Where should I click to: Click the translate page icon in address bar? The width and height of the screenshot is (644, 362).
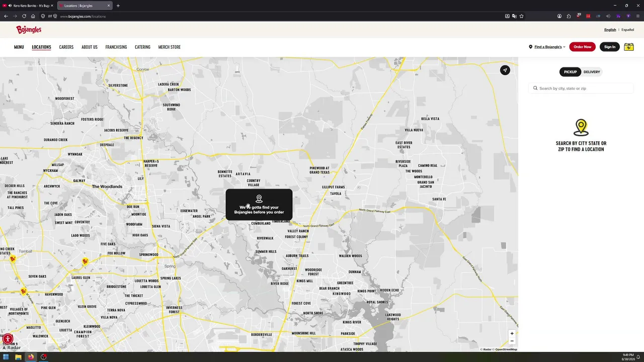tap(514, 16)
